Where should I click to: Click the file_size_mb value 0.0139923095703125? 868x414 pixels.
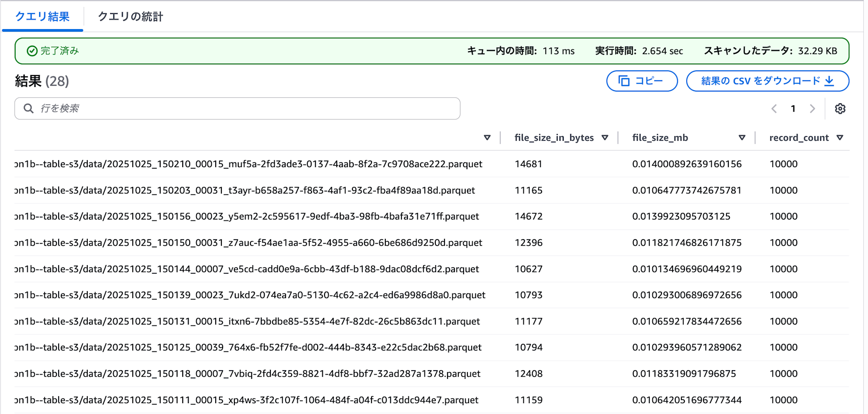[x=681, y=216]
